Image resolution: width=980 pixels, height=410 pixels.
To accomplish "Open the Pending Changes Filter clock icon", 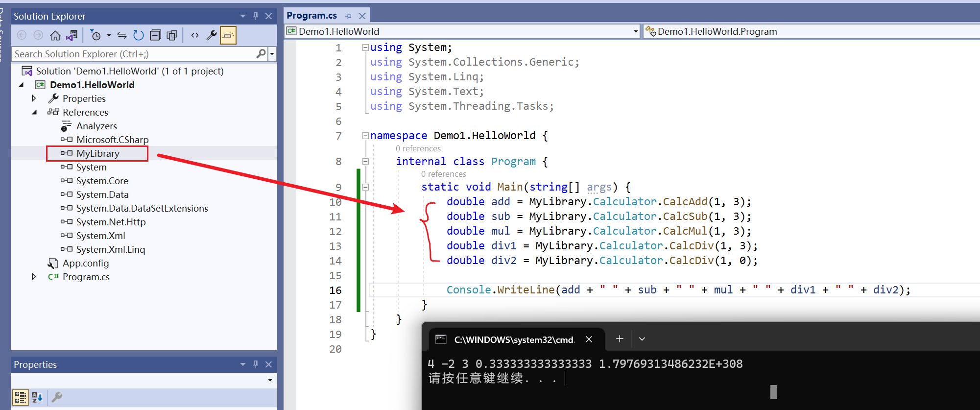I will [x=96, y=35].
